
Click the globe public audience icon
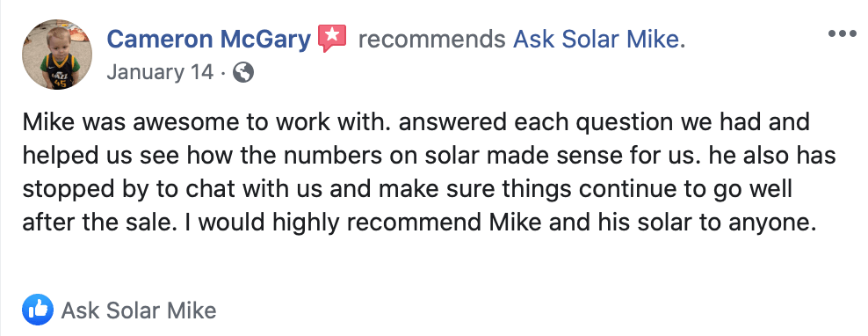tap(243, 72)
